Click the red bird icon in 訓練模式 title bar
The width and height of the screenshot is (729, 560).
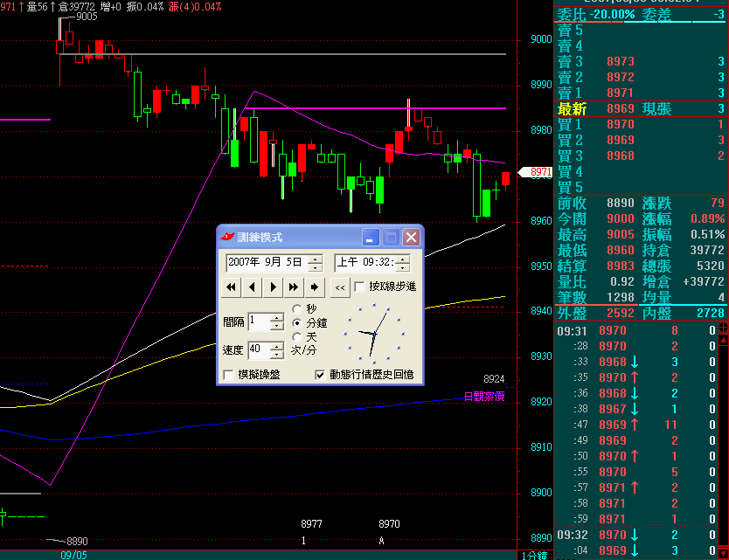point(227,237)
